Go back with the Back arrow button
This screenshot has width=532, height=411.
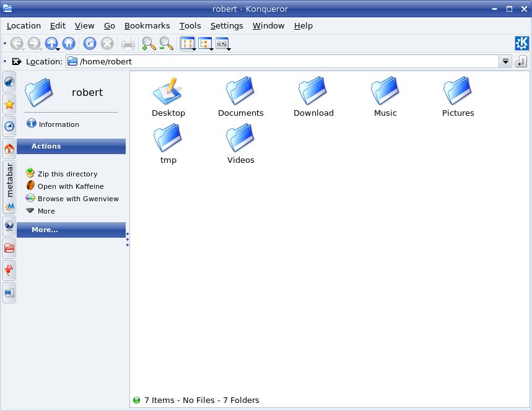17,43
